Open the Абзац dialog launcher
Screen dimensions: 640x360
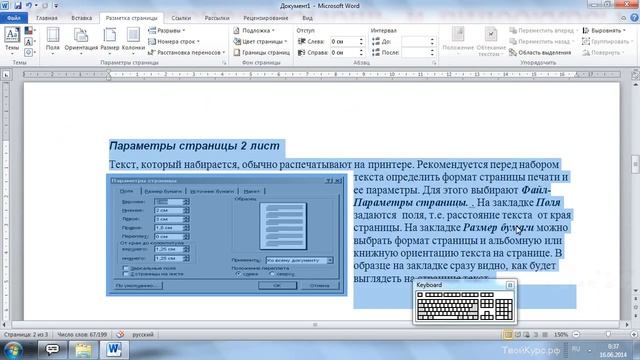pos(434,63)
